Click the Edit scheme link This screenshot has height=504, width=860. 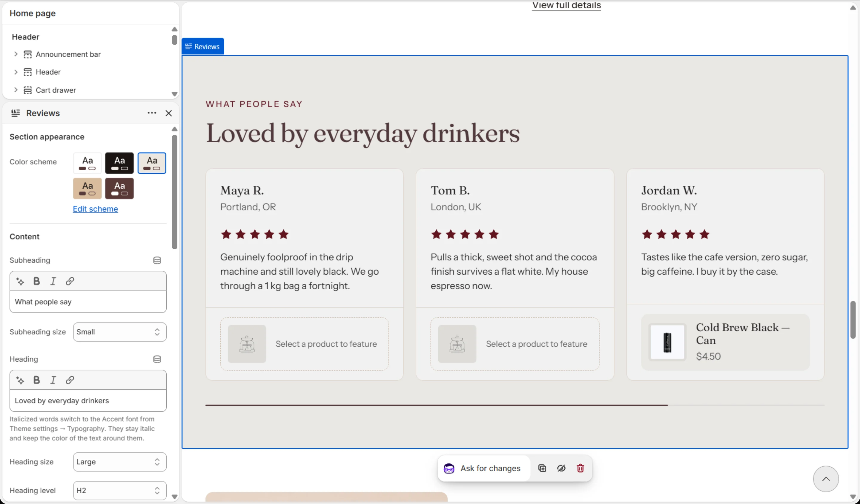[x=96, y=209]
